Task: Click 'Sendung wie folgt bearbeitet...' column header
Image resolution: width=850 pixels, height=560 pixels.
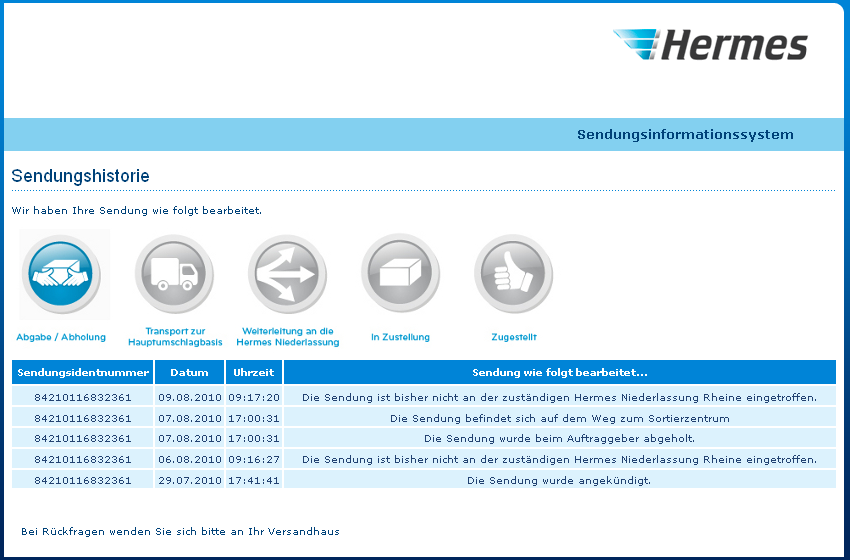Action: pyautogui.click(x=559, y=373)
